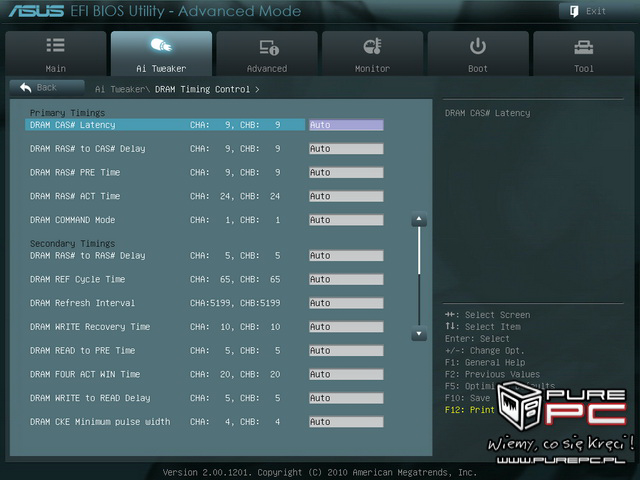Screen dimensions: 640x480
Task: Click Ai Tweaker in the breadcrumb path
Action: click(x=120, y=89)
